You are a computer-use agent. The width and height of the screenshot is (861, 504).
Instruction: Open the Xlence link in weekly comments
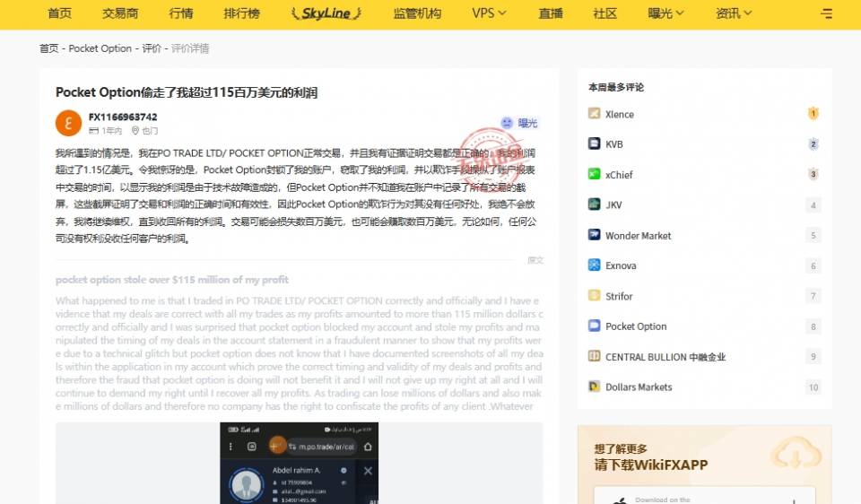(x=620, y=114)
